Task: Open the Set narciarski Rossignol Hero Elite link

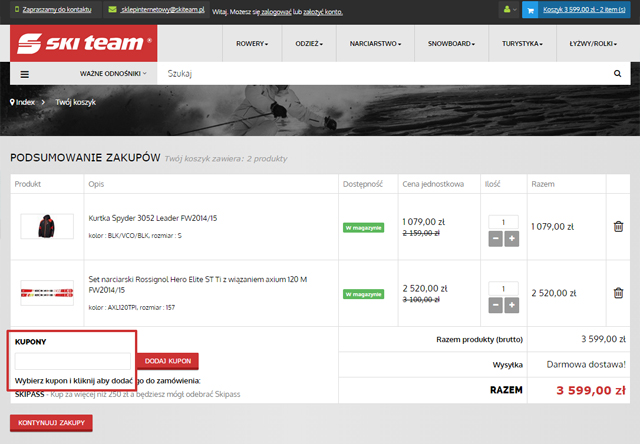Action: coord(198,284)
